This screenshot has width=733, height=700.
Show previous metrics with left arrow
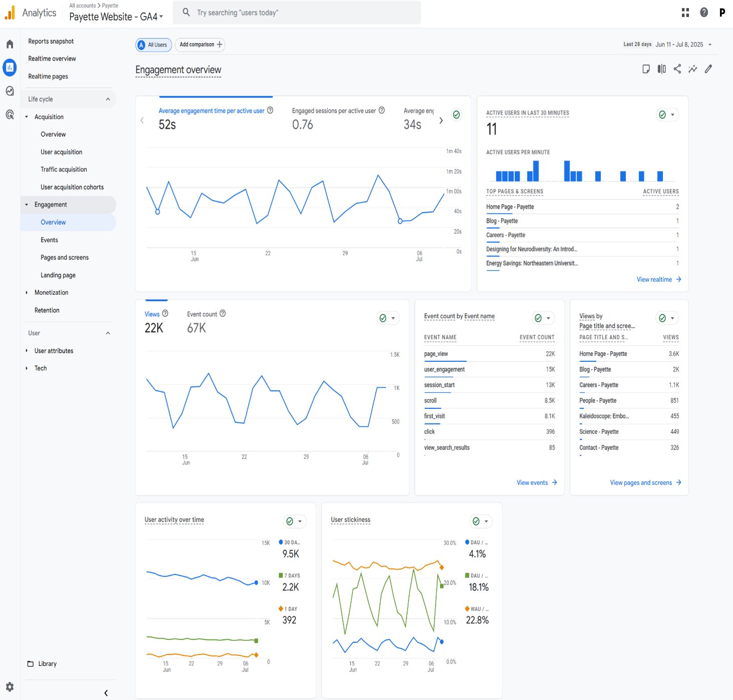point(142,120)
